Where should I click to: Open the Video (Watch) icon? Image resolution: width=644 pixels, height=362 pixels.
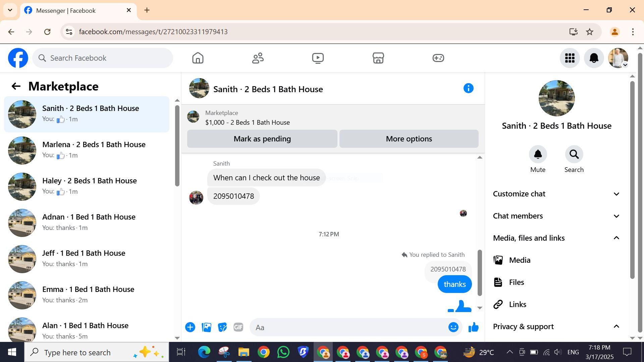click(x=318, y=58)
